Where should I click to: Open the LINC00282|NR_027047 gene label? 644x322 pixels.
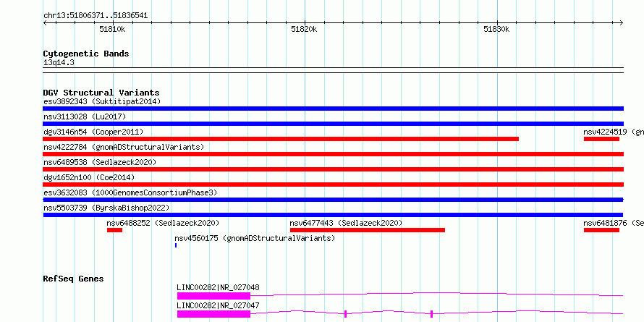click(x=218, y=305)
